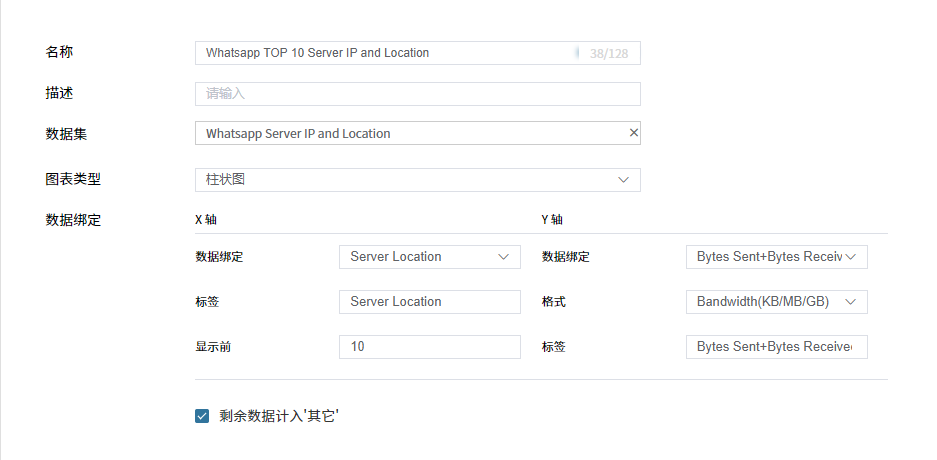Click the X 轴 标签 Server Location input
Screen dimensions: 937x460
click(429, 302)
